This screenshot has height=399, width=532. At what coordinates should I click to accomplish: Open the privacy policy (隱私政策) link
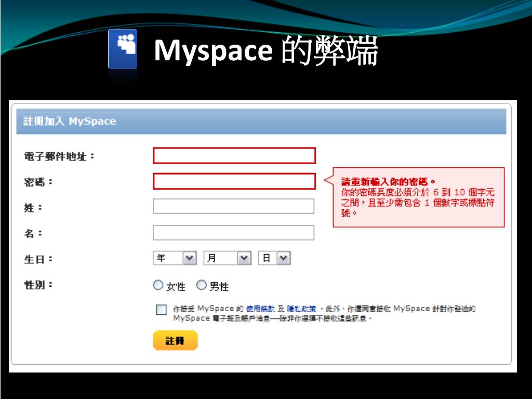pos(301,309)
